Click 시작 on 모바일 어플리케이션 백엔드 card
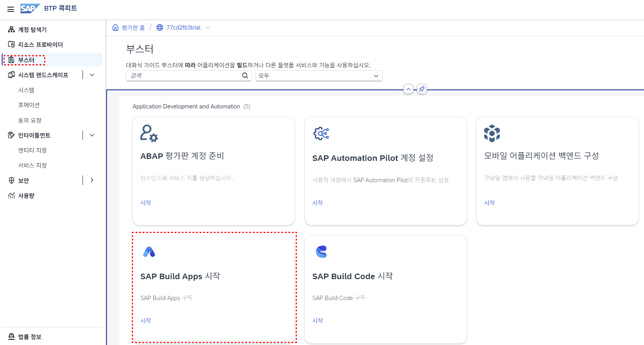The height and width of the screenshot is (345, 644). 490,203
